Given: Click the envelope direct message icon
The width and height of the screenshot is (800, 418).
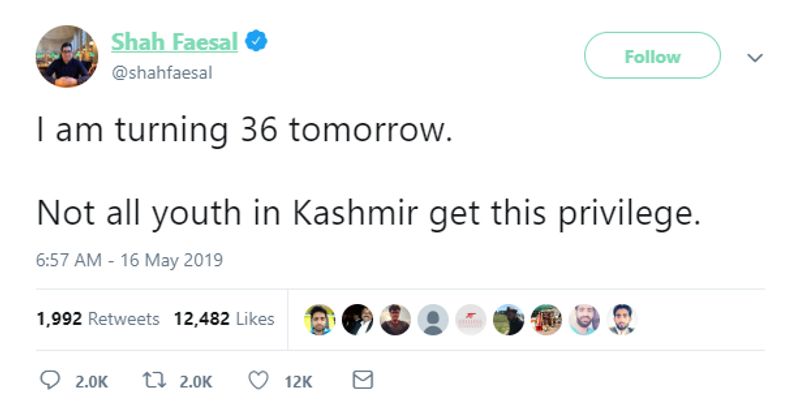Looking at the screenshot, I should pyautogui.click(x=364, y=381).
